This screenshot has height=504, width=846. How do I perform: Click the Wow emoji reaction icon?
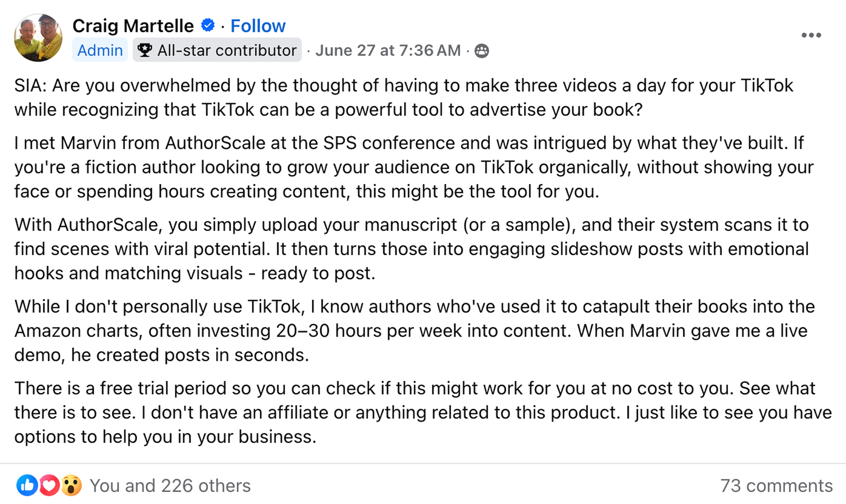72,485
